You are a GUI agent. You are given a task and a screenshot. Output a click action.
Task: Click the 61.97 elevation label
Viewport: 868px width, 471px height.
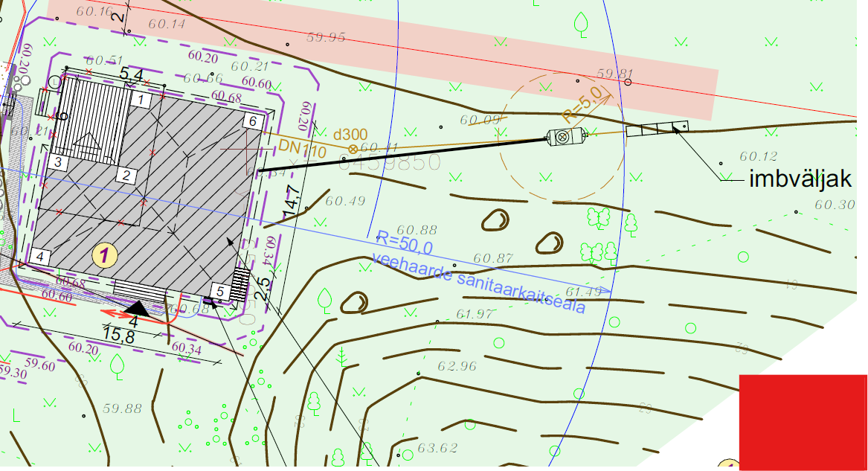click(475, 315)
